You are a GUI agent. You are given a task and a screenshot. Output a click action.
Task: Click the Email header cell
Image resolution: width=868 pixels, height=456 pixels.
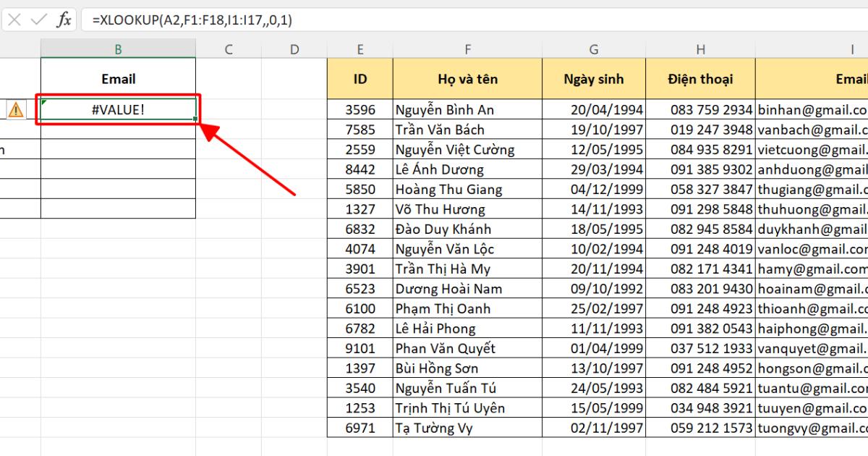pyautogui.click(x=118, y=78)
